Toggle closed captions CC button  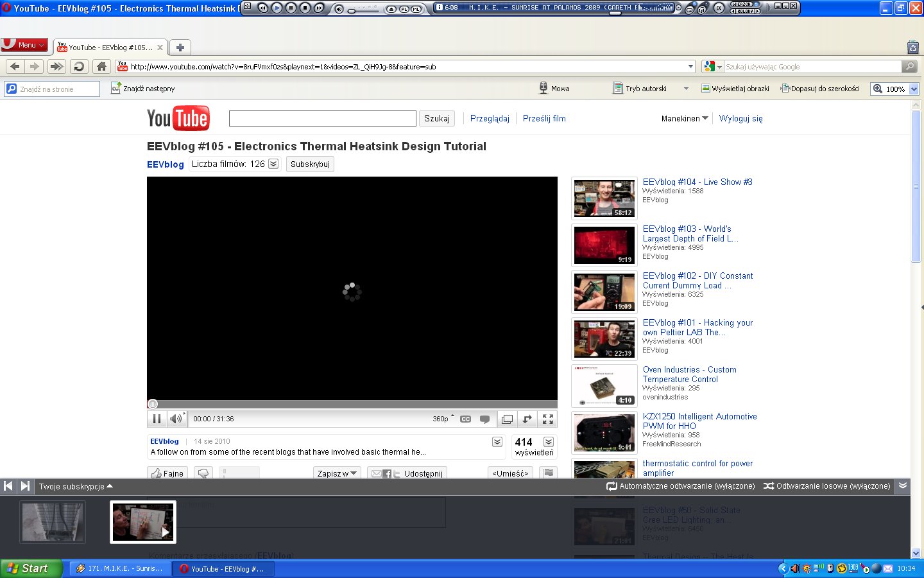[466, 419]
